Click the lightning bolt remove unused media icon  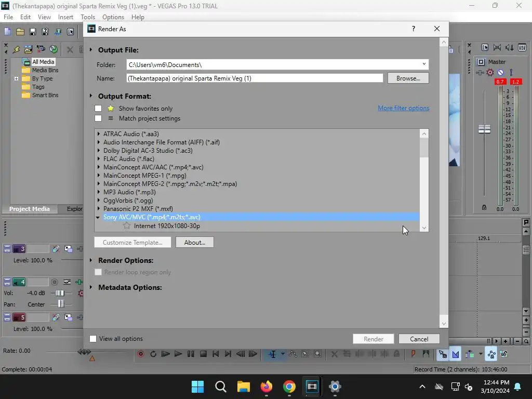[x=16, y=49]
